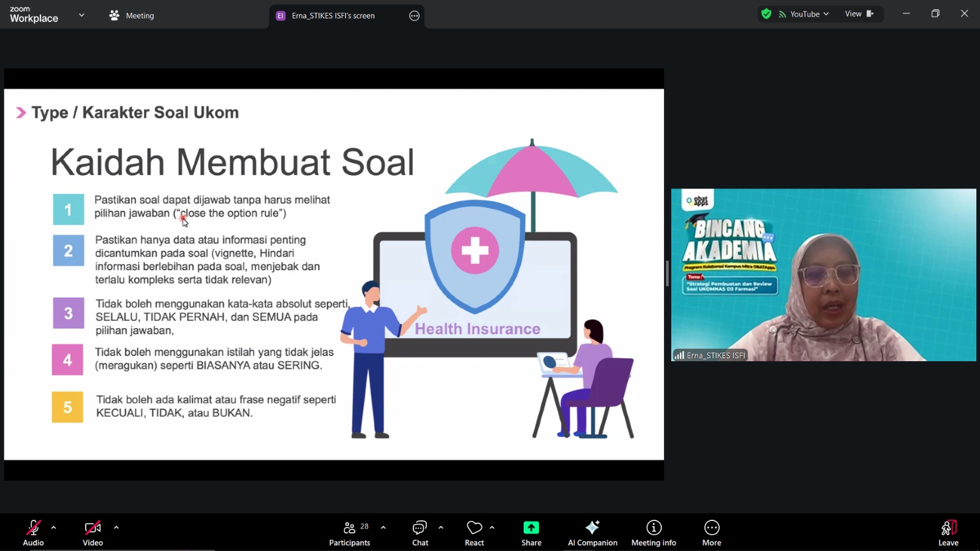Expand the Participants options caret
Screen dimensions: 980x551
(383, 527)
